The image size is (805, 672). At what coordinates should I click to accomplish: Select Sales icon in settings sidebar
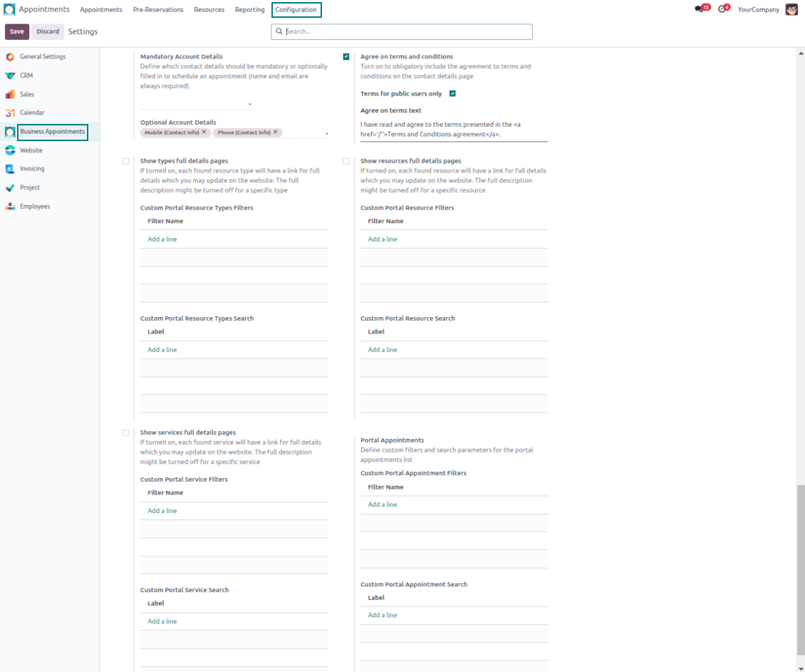coord(10,94)
